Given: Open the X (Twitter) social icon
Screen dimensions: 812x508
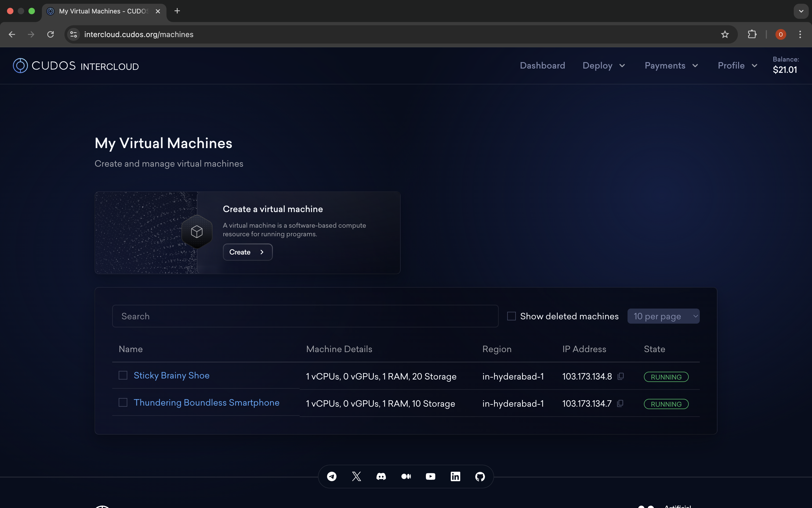Looking at the screenshot, I should [x=356, y=476].
